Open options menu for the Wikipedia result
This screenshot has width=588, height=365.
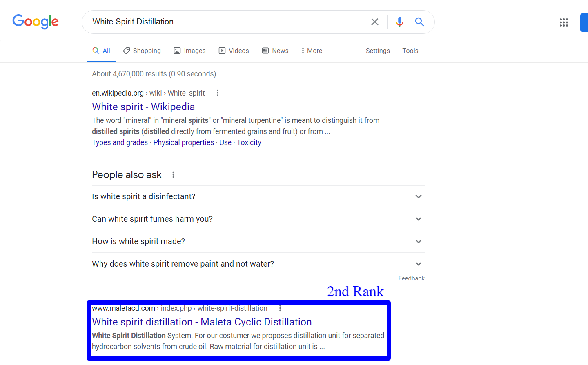click(218, 93)
